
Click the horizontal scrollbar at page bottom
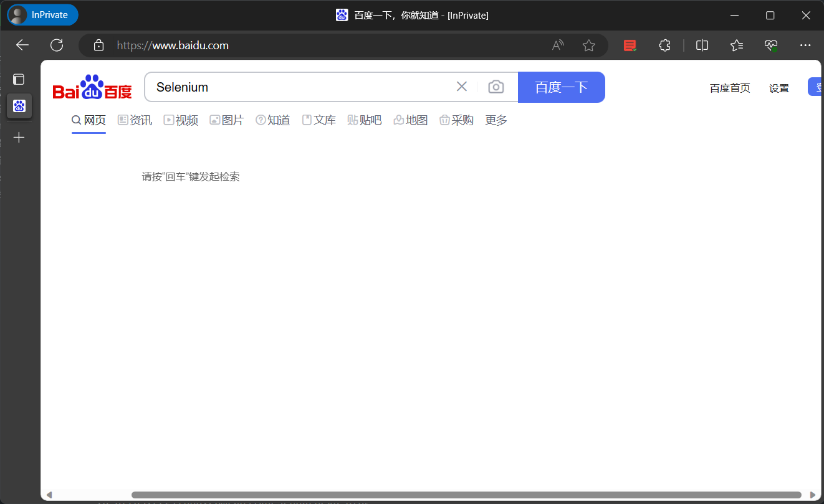tap(466, 495)
